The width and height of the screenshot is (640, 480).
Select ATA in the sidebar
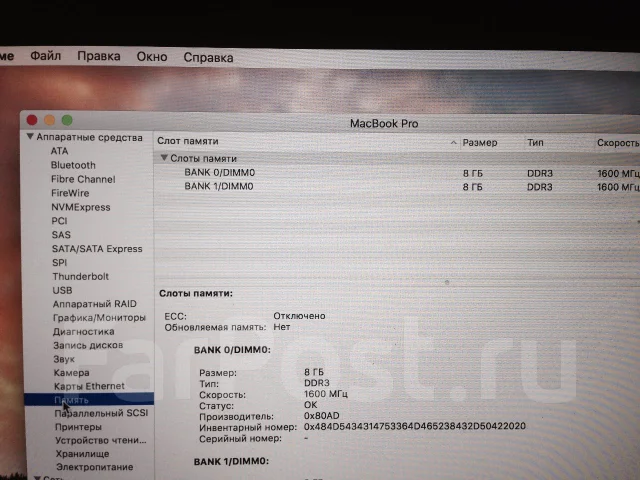coord(59,151)
